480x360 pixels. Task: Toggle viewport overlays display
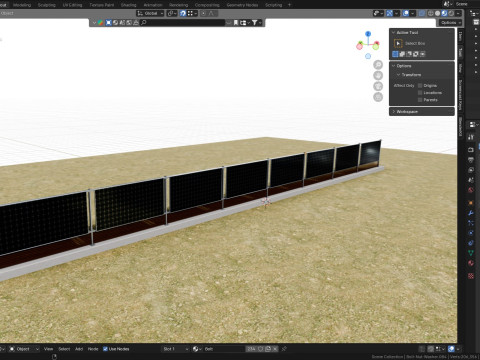click(406, 13)
